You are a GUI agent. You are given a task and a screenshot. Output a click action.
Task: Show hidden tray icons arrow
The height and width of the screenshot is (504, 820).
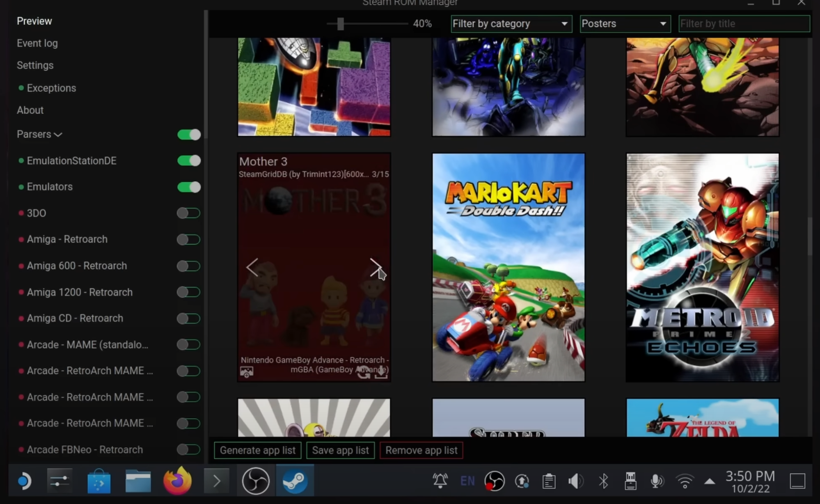[710, 481]
